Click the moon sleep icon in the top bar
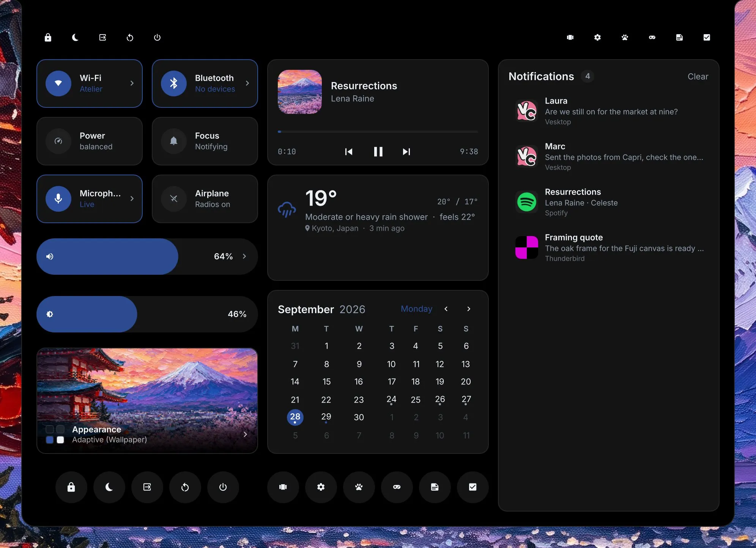Viewport: 756px width, 548px height. tap(75, 38)
